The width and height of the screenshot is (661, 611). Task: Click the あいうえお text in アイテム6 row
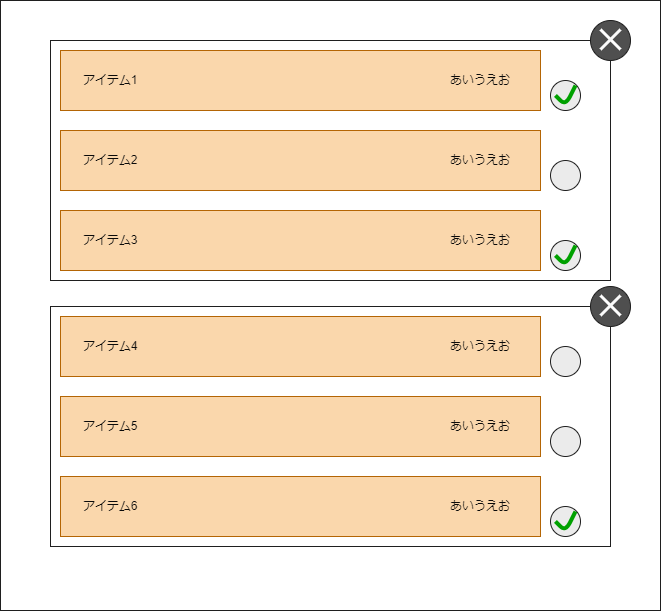480,506
